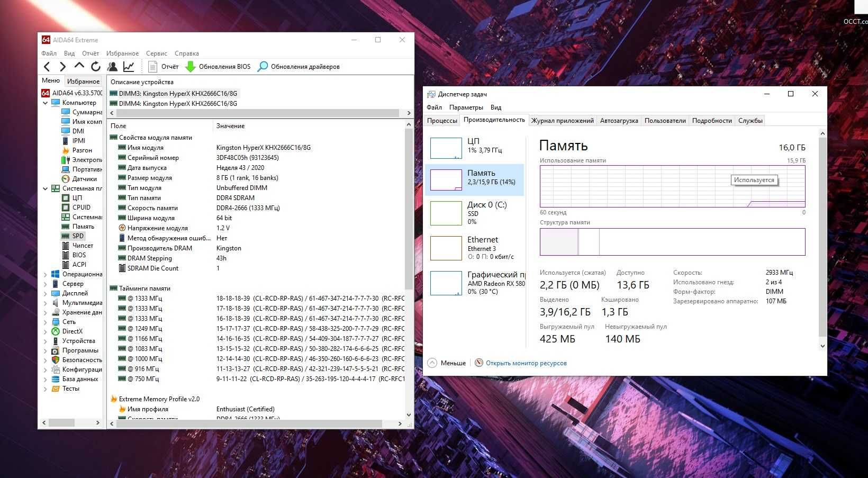The image size is (868, 478).
Task: Go back with AIDA64 back arrow
Action: 47,67
